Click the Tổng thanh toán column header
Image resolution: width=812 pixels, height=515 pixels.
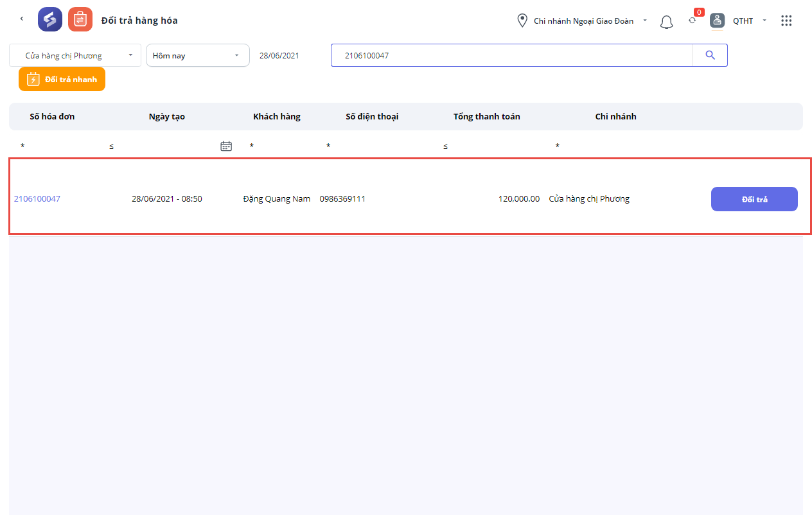(487, 116)
